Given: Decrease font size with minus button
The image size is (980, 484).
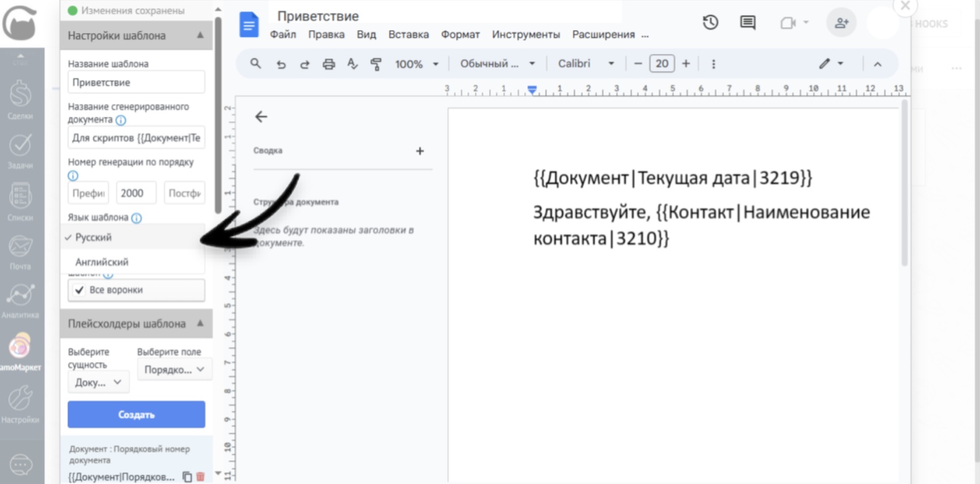Looking at the screenshot, I should click(x=638, y=64).
